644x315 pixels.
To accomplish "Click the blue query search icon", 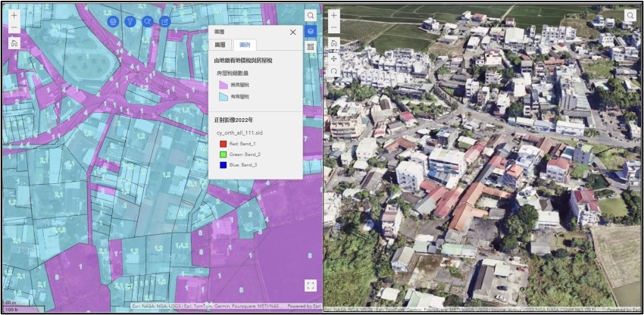I will coord(148,21).
